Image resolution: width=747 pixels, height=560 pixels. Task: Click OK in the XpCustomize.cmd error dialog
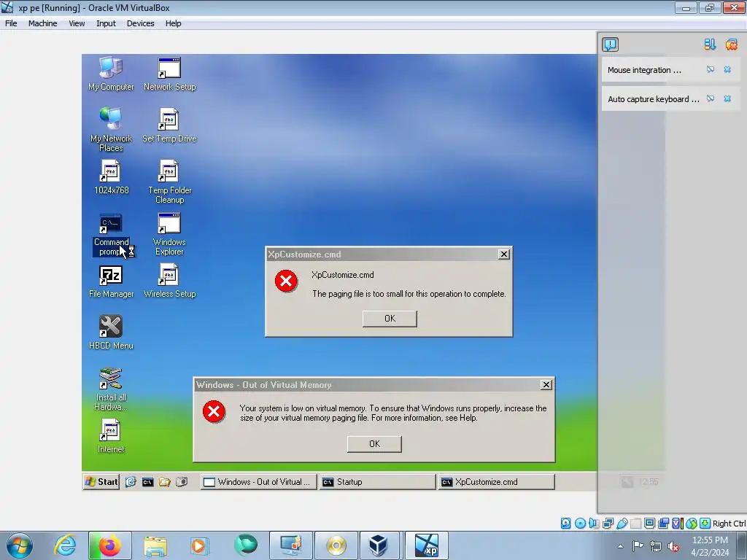[390, 319]
